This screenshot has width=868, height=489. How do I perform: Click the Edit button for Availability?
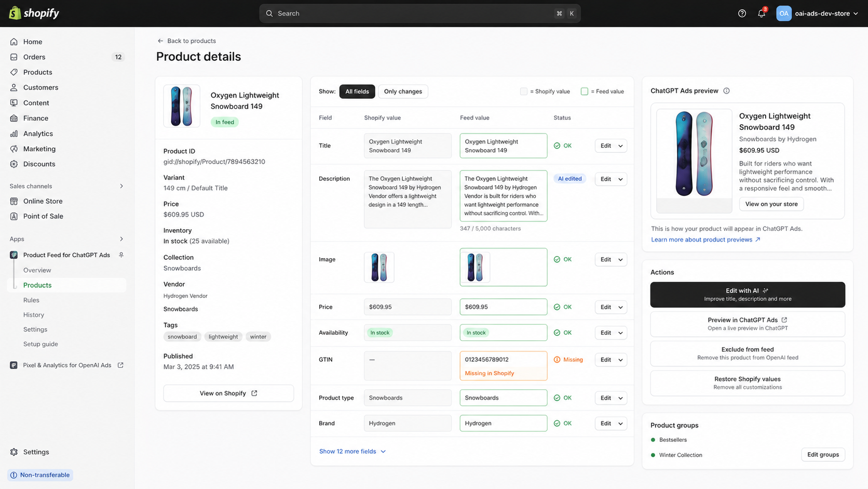pyautogui.click(x=606, y=333)
